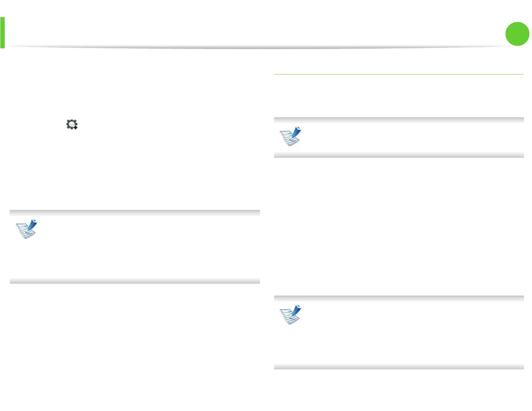Click the blue pencil on the lowest note icon
532x411 pixels.
point(296,310)
